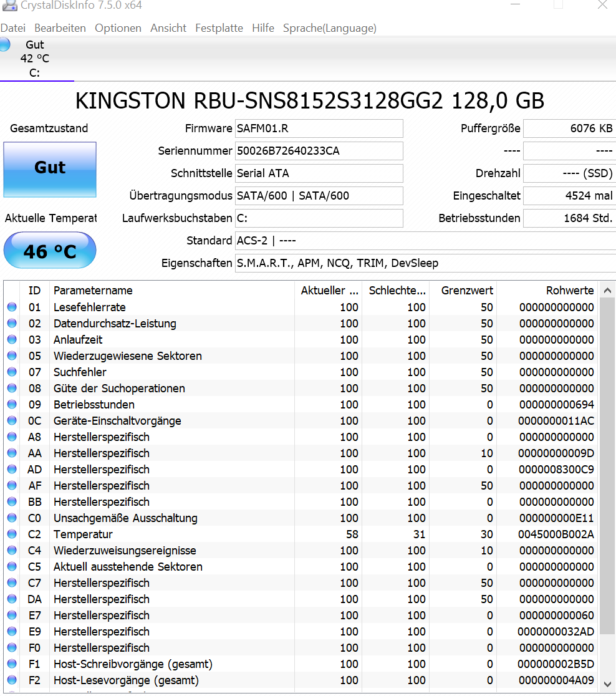Click status dot for ID E9 row
The height and width of the screenshot is (696, 616).
pyautogui.click(x=12, y=631)
